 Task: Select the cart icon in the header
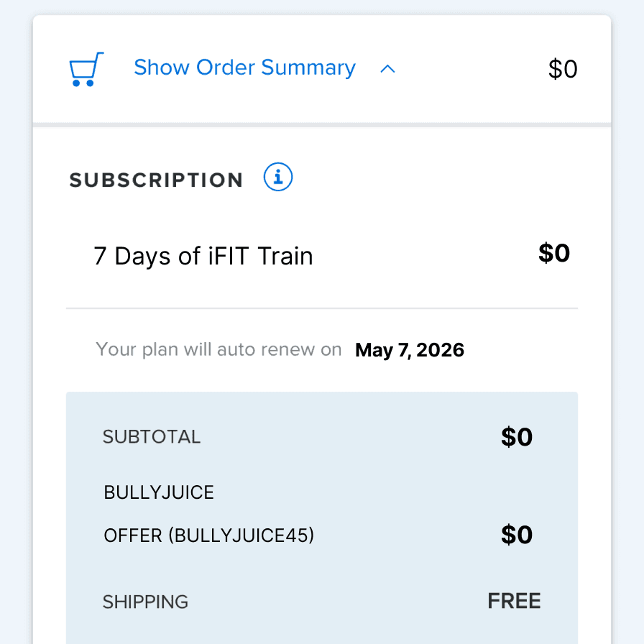click(x=86, y=68)
